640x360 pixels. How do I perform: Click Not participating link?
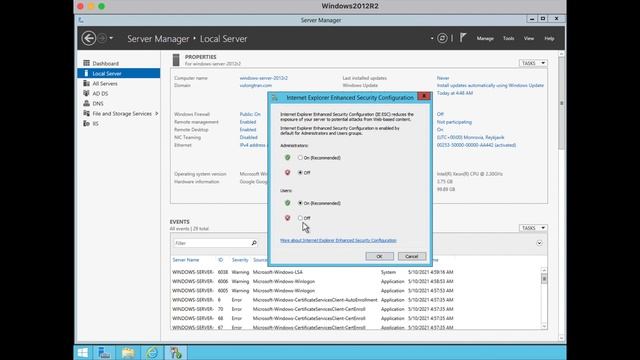click(x=454, y=122)
